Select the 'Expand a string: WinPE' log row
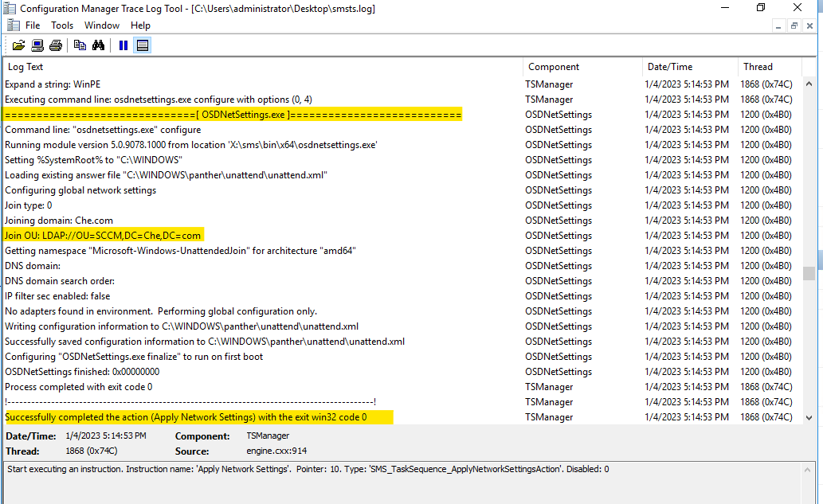The height and width of the screenshot is (504, 823). point(402,84)
